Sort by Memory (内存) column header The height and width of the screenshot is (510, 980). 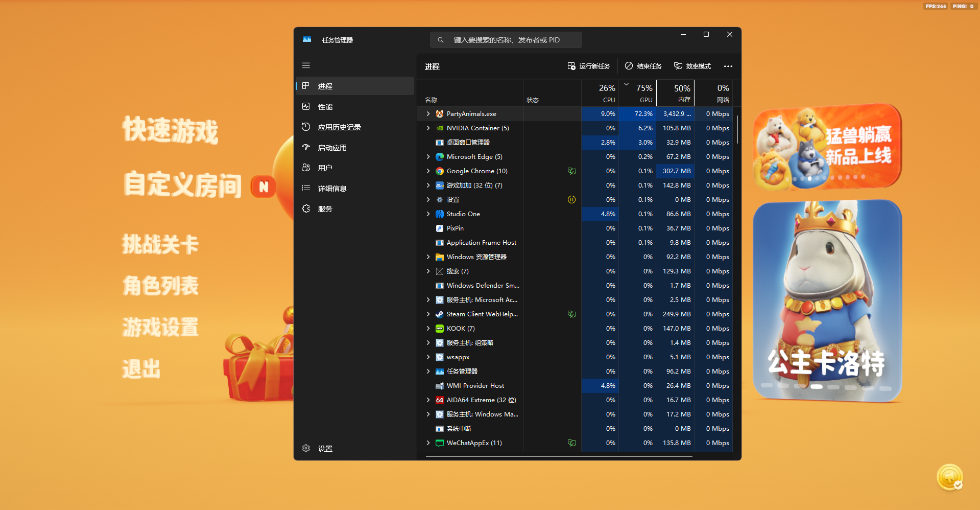tap(675, 93)
